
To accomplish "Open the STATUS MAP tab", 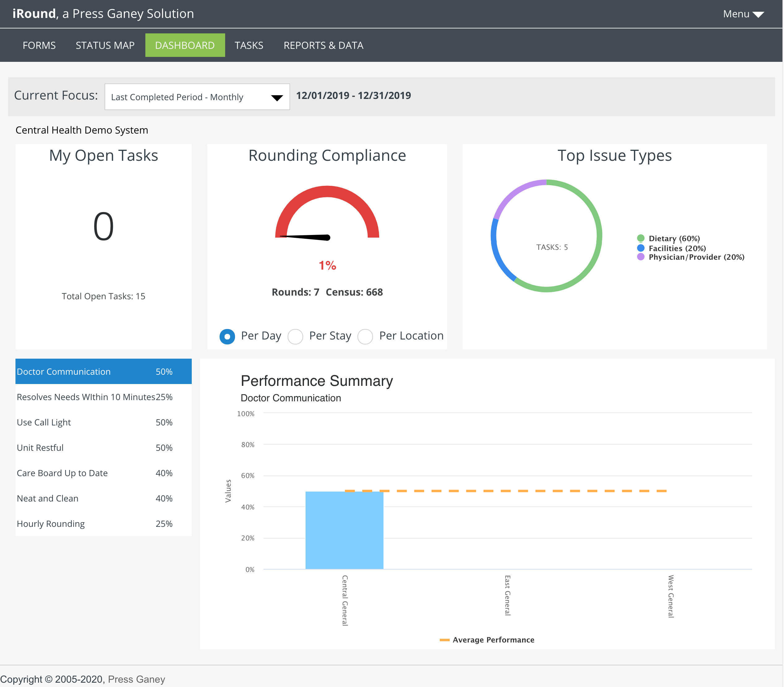I will pyautogui.click(x=105, y=45).
